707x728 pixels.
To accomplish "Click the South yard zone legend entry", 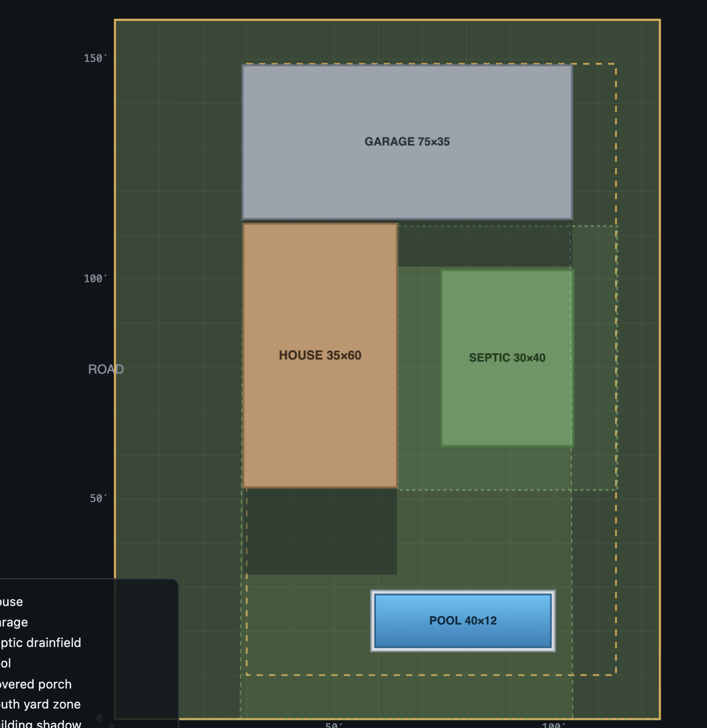I will [x=40, y=704].
